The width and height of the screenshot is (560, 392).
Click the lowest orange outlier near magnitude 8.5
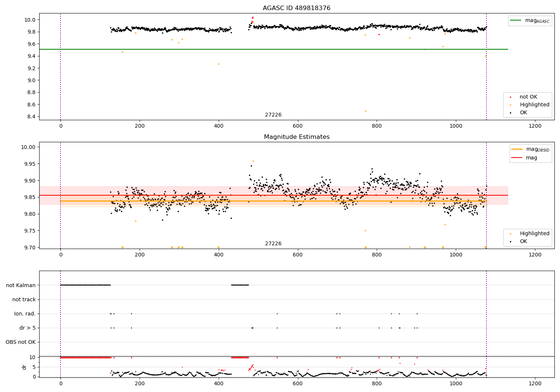[365, 111]
